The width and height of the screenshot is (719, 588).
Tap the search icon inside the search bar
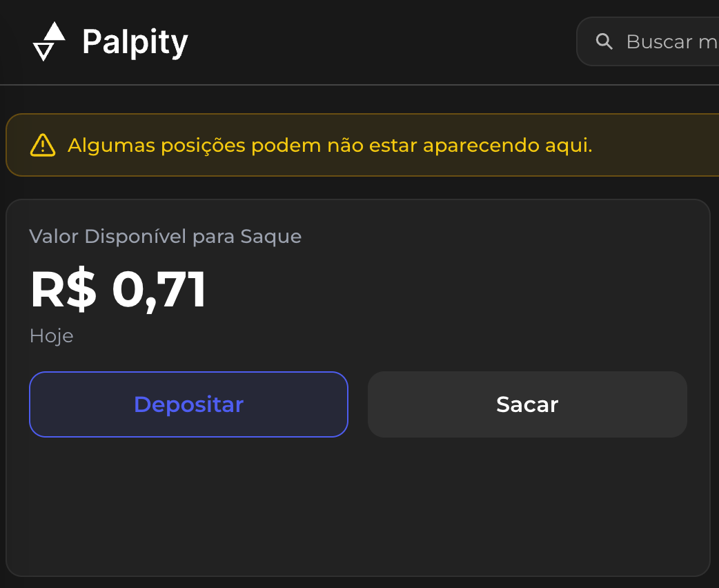604,41
